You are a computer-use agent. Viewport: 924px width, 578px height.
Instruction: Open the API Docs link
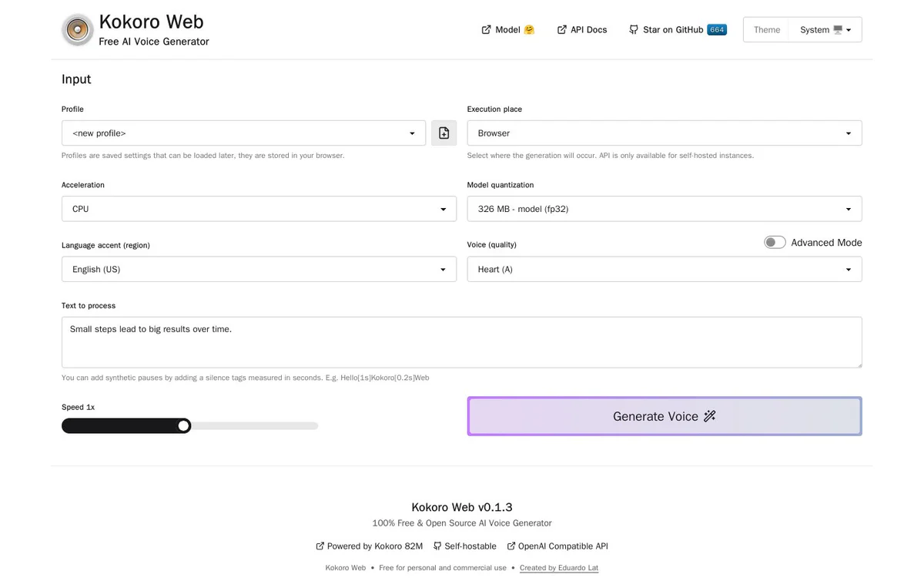(582, 30)
